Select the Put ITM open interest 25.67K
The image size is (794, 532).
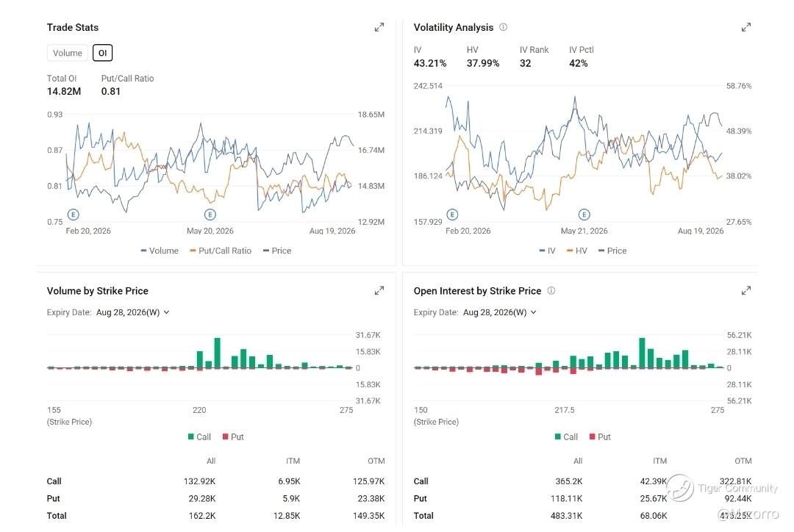[x=654, y=499]
